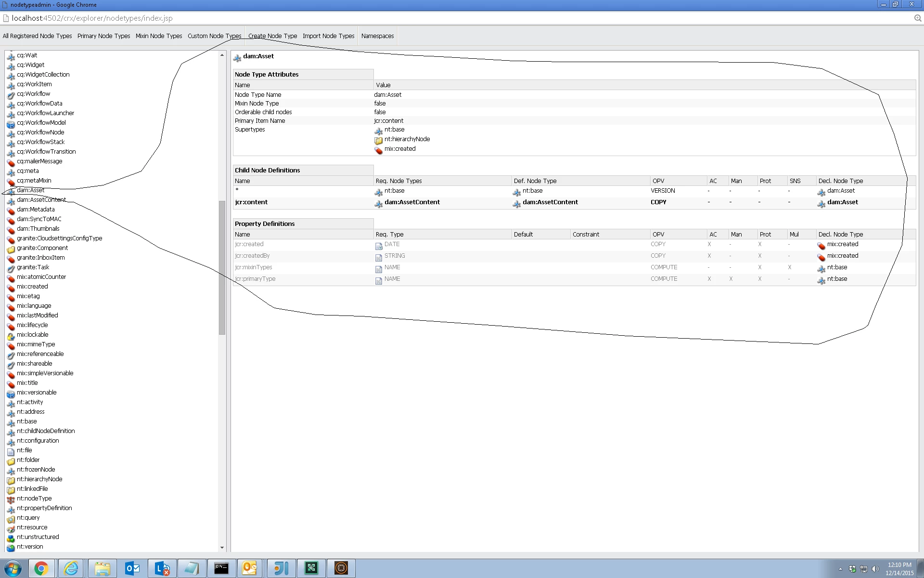This screenshot has height=578, width=924.
Task: Click the mix:lockable lock icon
Action: click(11, 336)
